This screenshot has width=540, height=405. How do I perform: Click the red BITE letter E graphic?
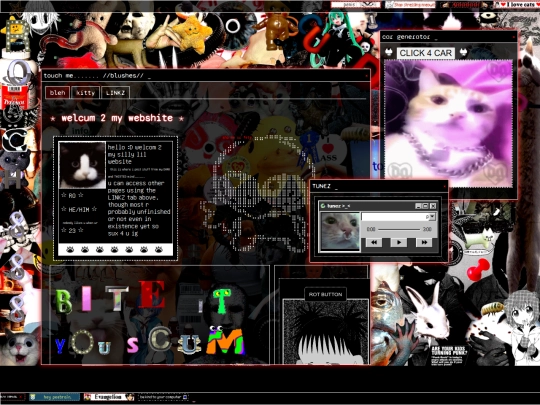pyautogui.click(x=152, y=294)
